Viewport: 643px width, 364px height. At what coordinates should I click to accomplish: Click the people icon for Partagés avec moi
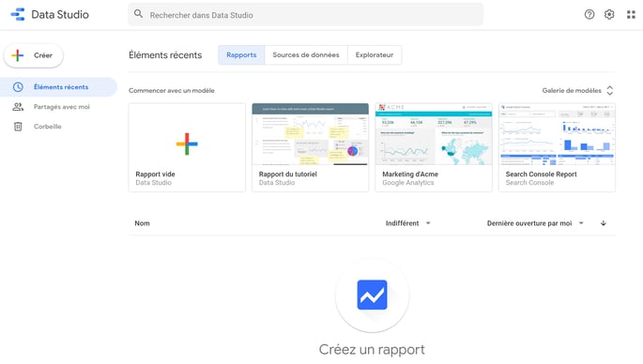coord(18,107)
